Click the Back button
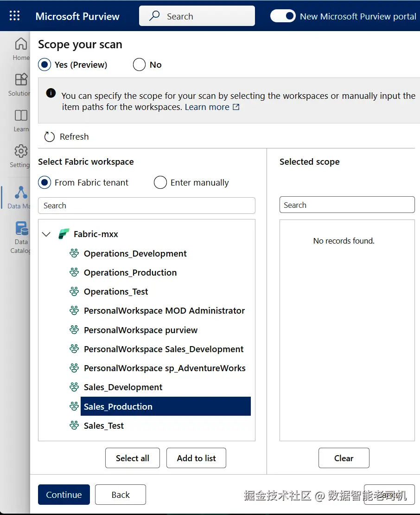This screenshot has height=515, width=420. tap(121, 495)
